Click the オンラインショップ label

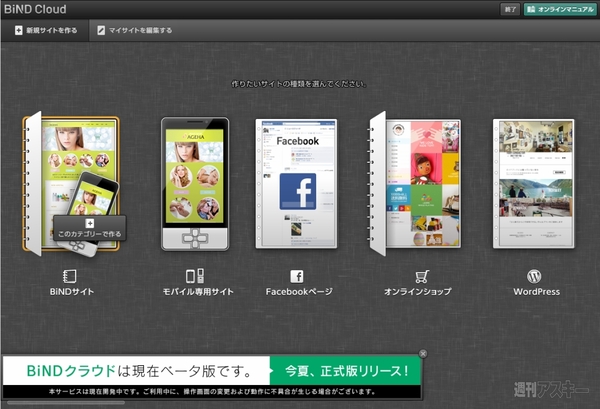pos(418,292)
